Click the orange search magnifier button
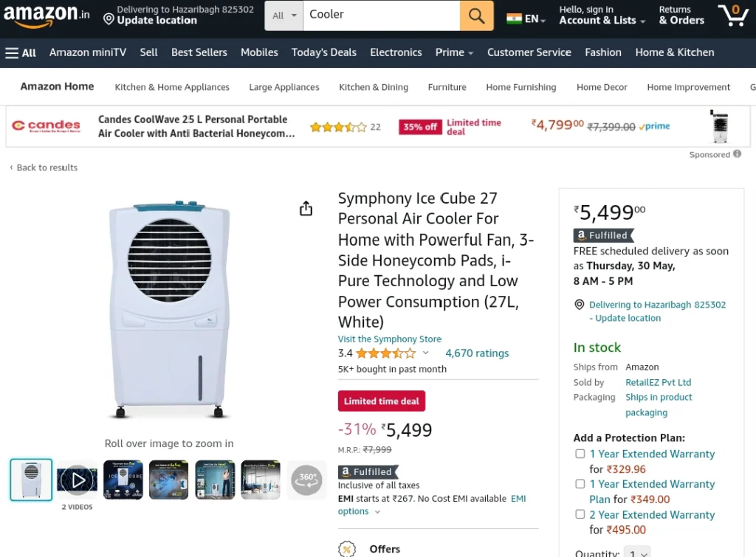The image size is (756, 557). 476,15
